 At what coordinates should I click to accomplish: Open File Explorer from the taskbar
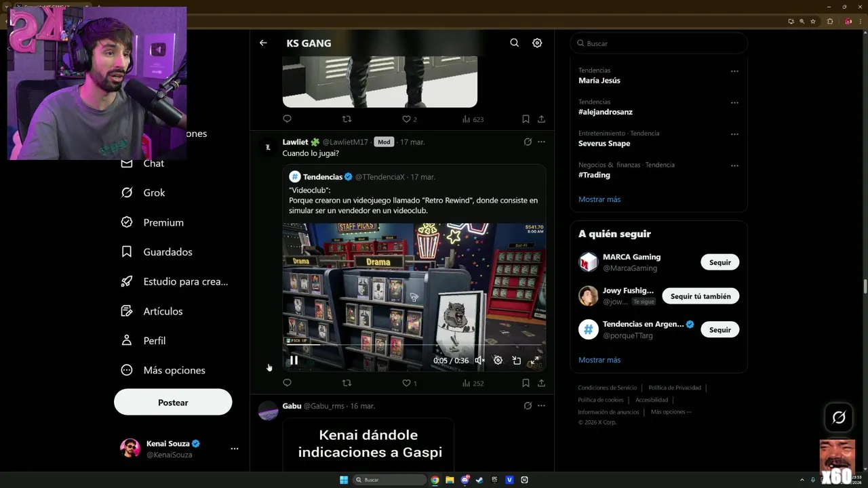pyautogui.click(x=450, y=480)
